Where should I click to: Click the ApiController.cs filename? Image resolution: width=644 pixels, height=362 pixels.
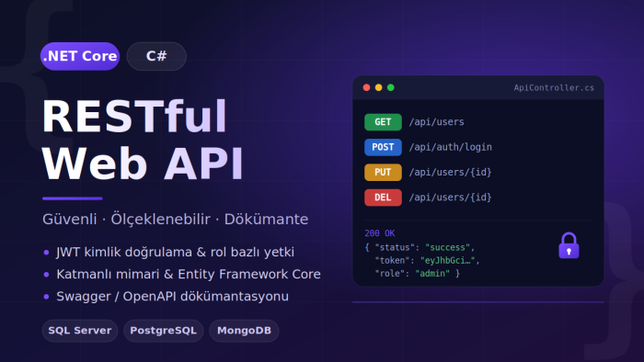click(554, 87)
